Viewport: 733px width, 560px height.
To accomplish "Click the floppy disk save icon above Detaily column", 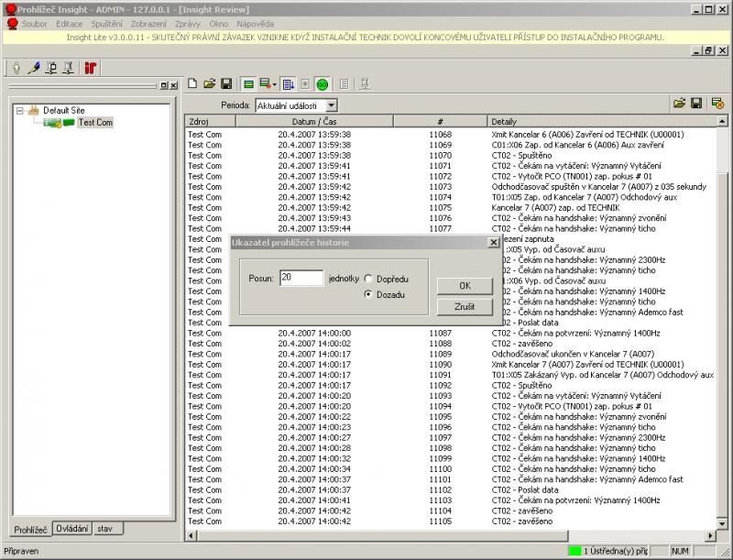I will (x=696, y=104).
